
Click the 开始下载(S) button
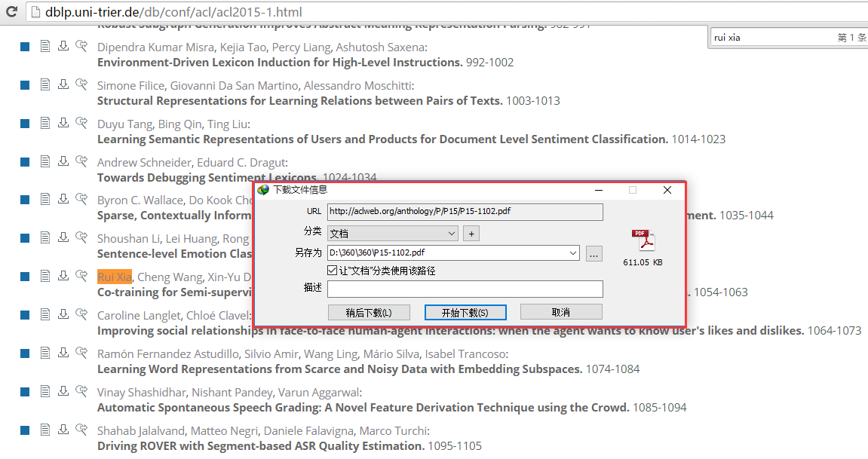point(465,313)
